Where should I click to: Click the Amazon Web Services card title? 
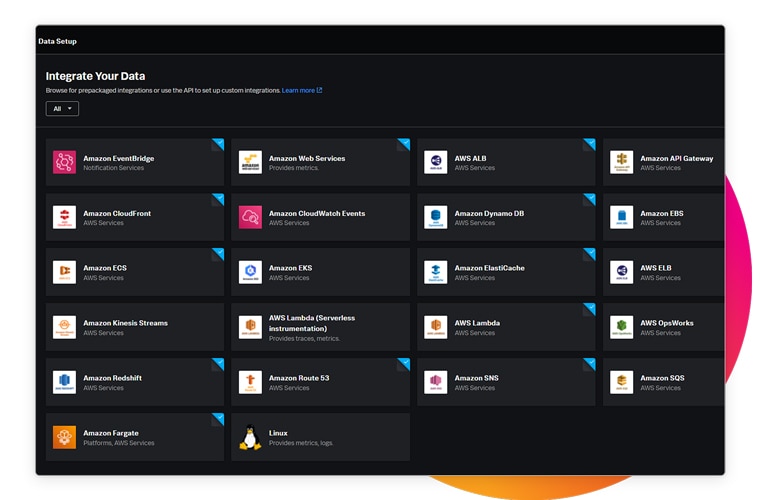pyautogui.click(x=307, y=158)
